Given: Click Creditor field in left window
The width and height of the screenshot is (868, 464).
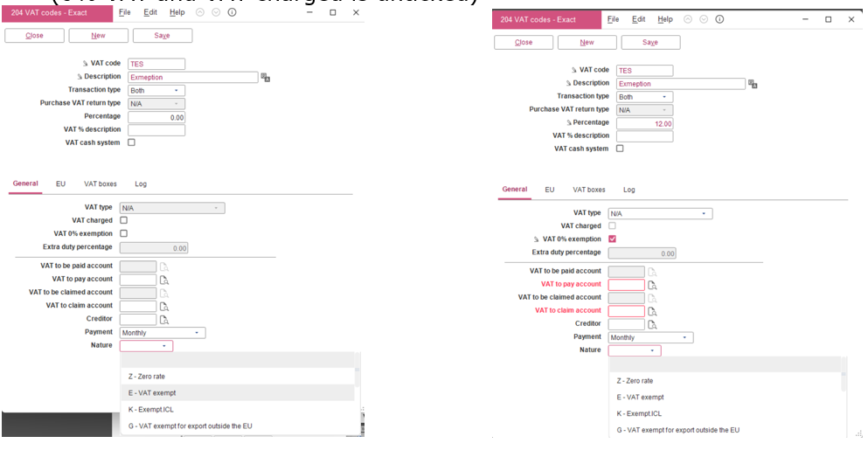Looking at the screenshot, I should [138, 320].
